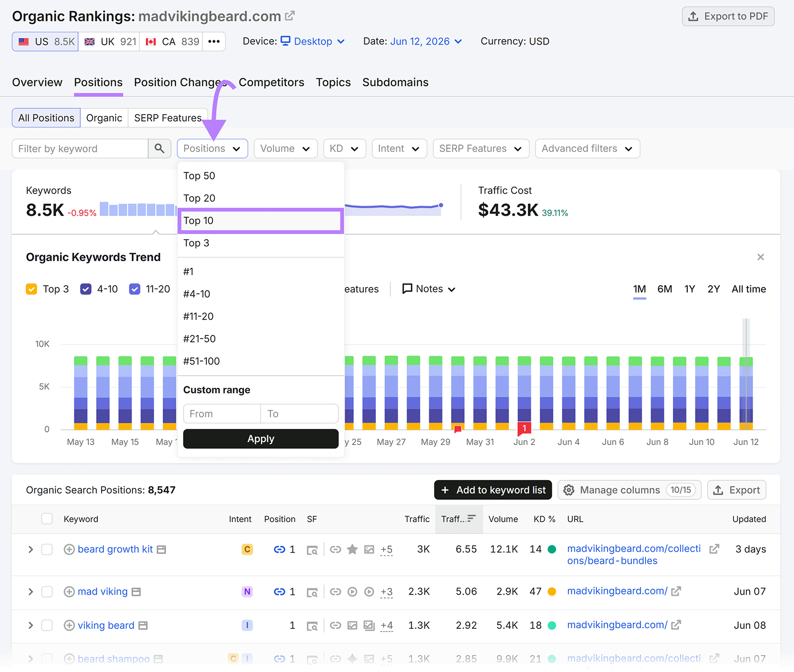Image resolution: width=794 pixels, height=672 pixels.
Task: Open the SERP snapshot icon for viking beard
Action: pos(143,625)
